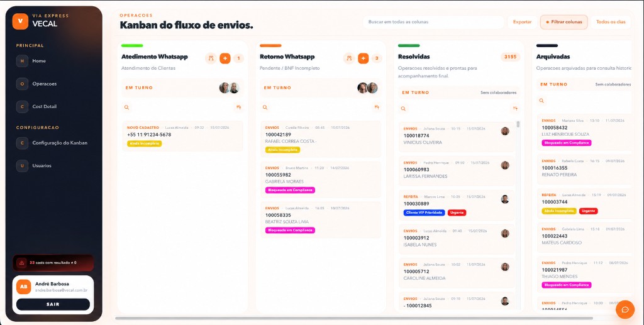This screenshot has width=644, height=325.
Task: Open the Refeita card 100003744
Action: click(585, 204)
